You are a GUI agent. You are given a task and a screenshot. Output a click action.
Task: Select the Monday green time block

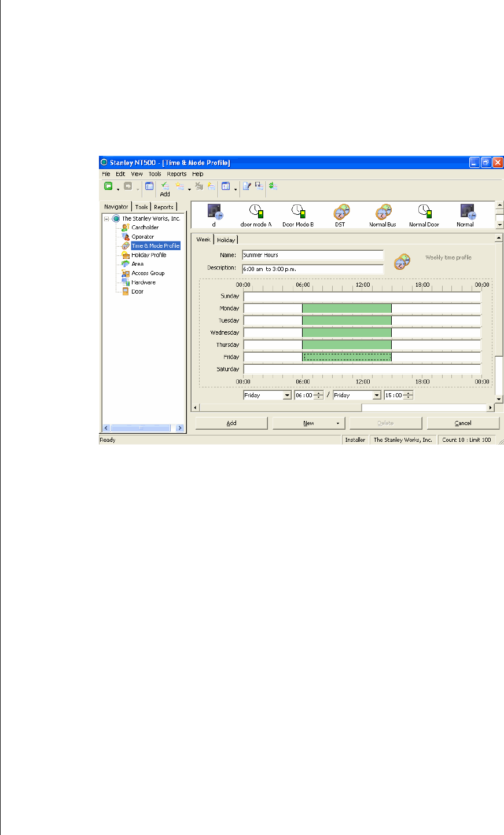point(347,308)
